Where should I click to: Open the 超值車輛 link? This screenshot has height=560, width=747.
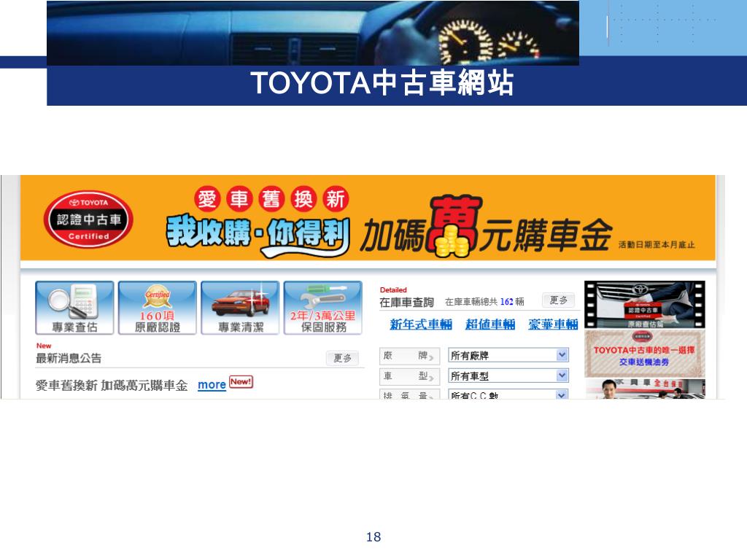(x=490, y=324)
